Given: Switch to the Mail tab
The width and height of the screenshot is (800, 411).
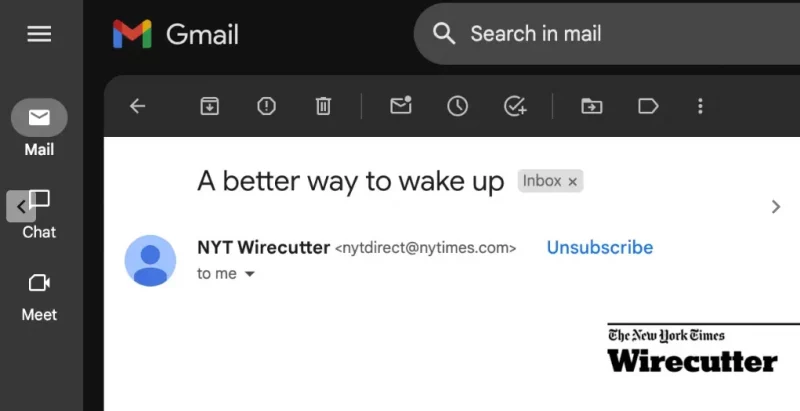Looking at the screenshot, I should (x=39, y=119).
